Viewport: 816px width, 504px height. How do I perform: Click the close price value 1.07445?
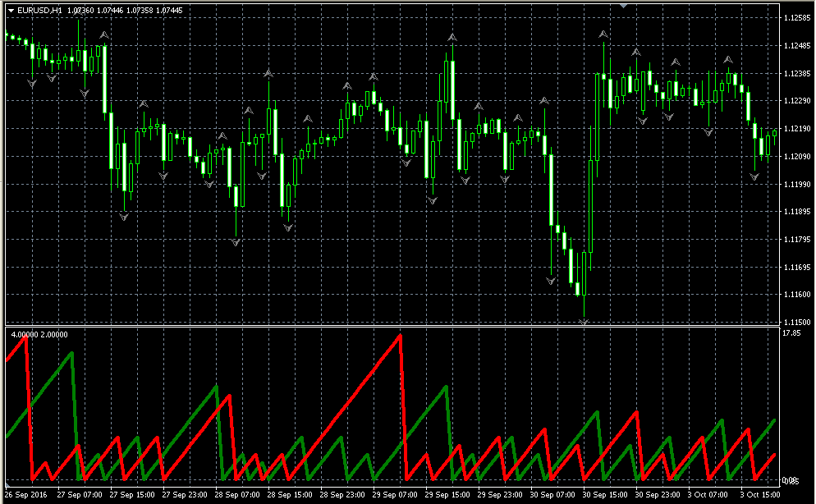click(169, 11)
